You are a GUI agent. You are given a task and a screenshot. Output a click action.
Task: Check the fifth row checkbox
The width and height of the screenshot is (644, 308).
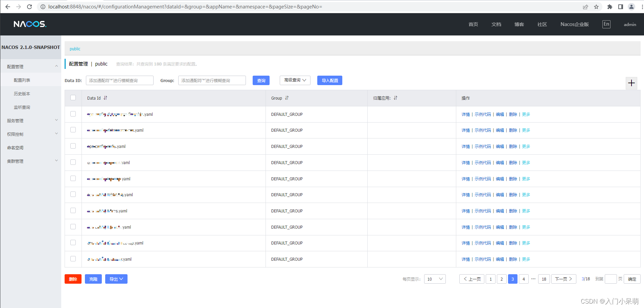tap(73, 178)
